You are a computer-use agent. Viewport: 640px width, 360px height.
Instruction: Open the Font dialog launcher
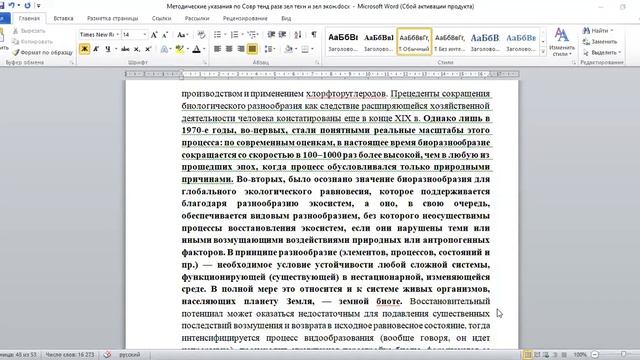point(205,62)
